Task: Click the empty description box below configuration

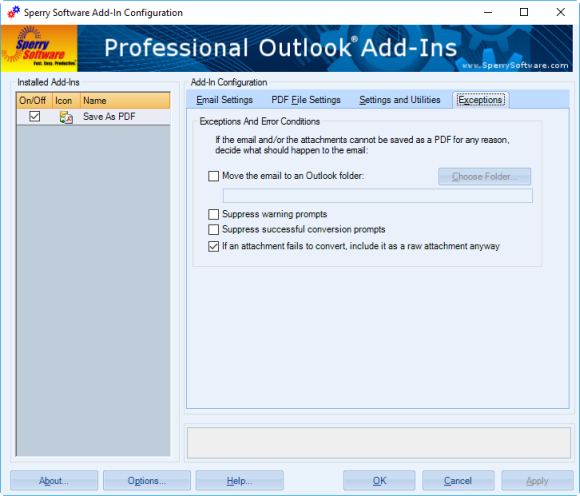Action: 379,443
